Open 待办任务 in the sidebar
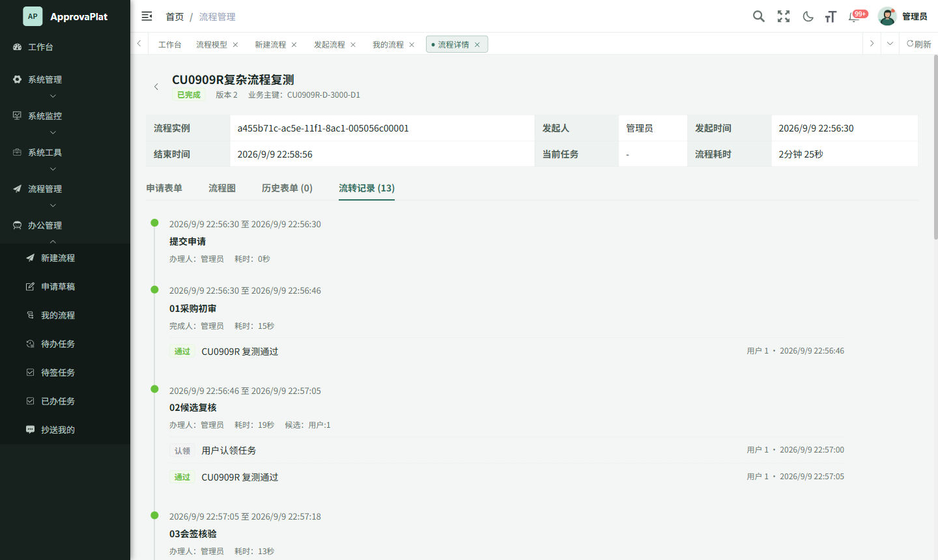The width and height of the screenshot is (938, 560). coord(65,344)
